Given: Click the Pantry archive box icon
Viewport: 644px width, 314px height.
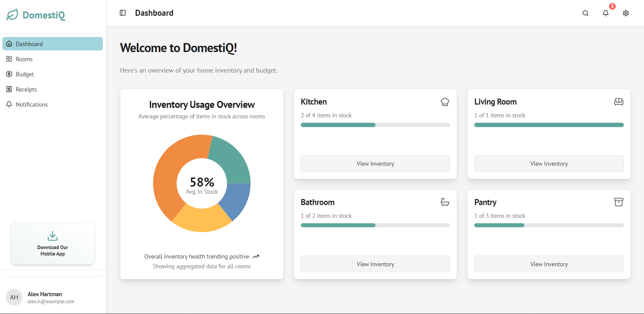Looking at the screenshot, I should point(619,202).
